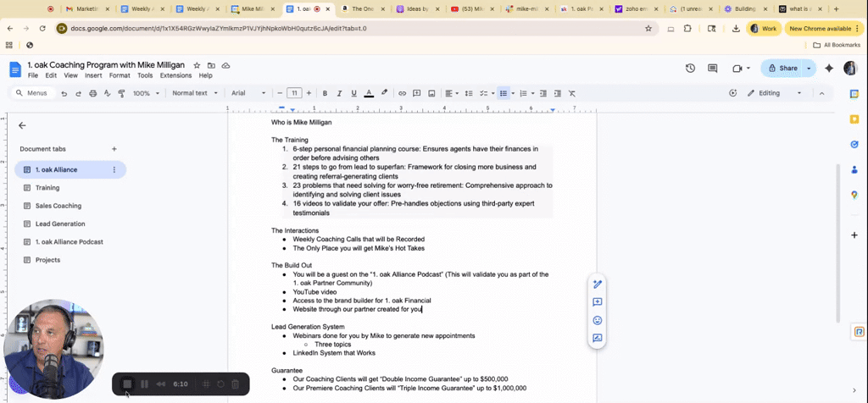Click the Undo icon in toolbar
The width and height of the screenshot is (868, 403).
pos(64,93)
